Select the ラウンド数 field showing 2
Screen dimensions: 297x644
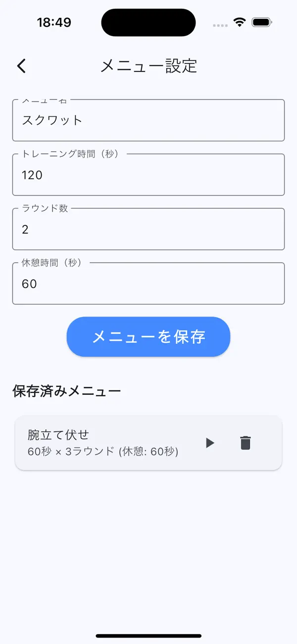coord(148,229)
